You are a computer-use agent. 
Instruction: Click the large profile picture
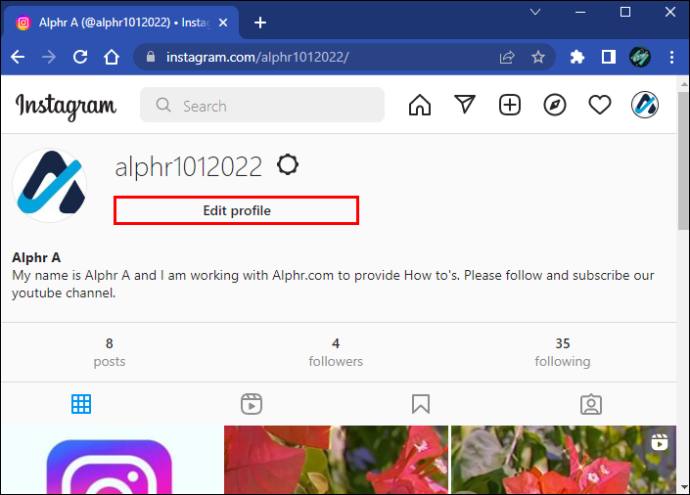50,185
